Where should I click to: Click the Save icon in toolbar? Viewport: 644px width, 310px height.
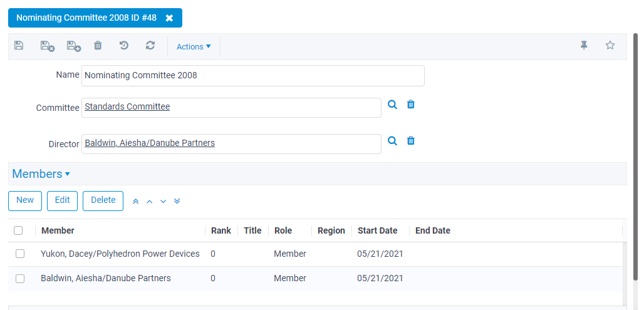pos(19,46)
